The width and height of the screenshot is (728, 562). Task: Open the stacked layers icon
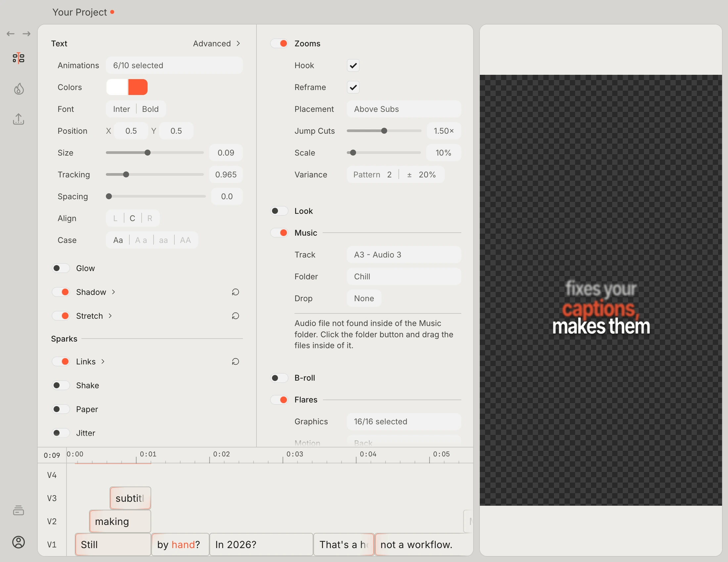coord(19,510)
